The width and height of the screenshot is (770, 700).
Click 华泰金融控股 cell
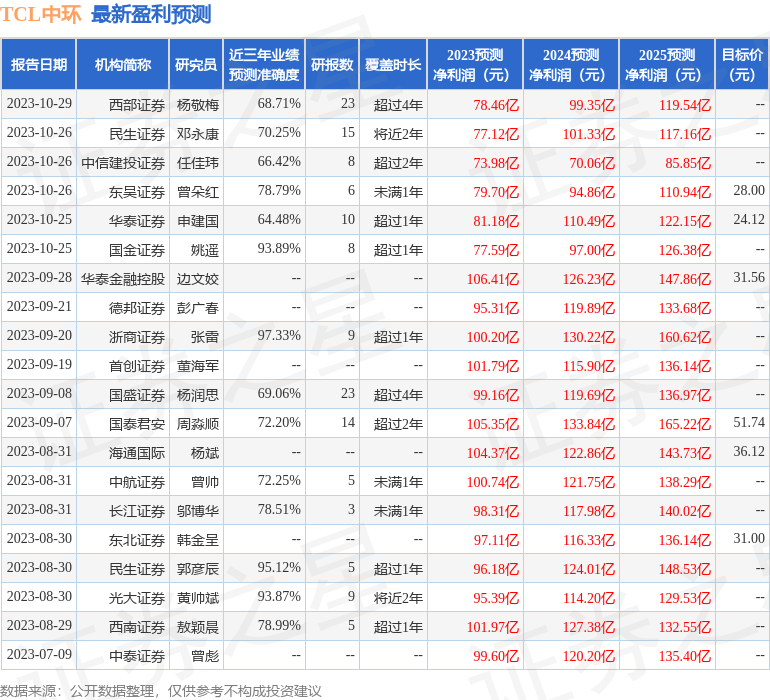(123, 279)
